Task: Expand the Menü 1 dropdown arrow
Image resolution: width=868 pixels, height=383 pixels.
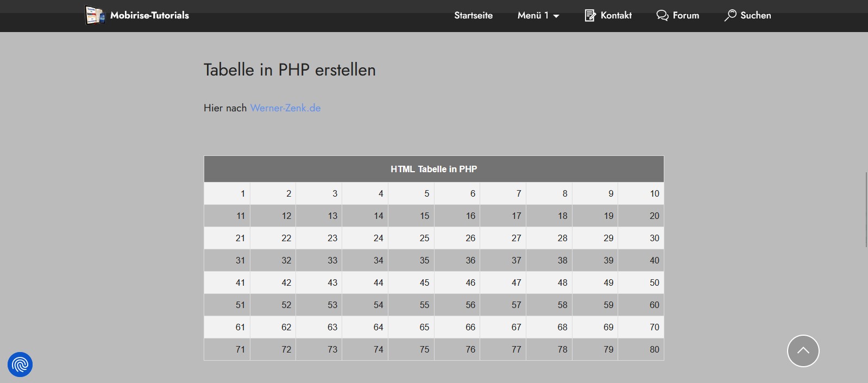Action: 556,16
